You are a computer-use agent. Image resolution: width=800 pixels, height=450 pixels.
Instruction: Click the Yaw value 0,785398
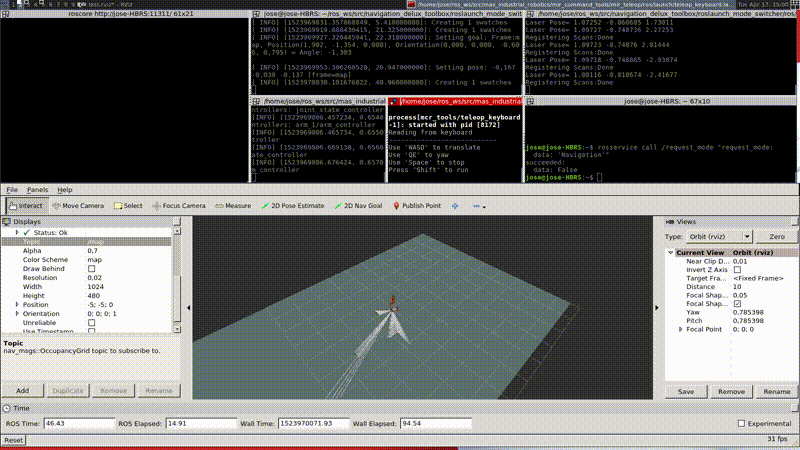click(x=748, y=312)
